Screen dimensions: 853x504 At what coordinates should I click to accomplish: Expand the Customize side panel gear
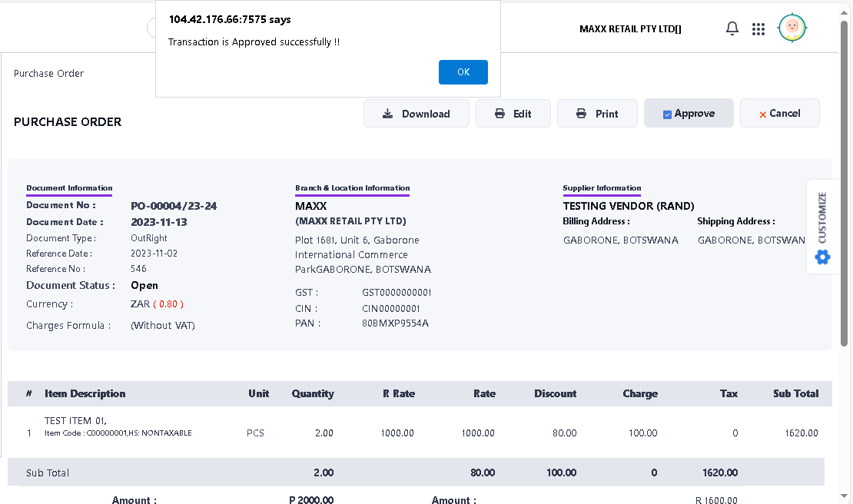[822, 257]
